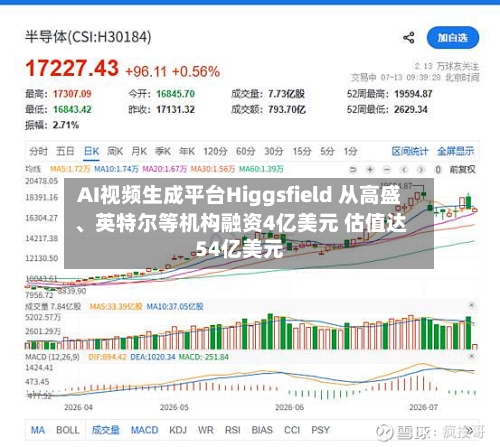500x447 pixels.
Task: Switch to the 1分 chart tab
Action: (350, 151)
